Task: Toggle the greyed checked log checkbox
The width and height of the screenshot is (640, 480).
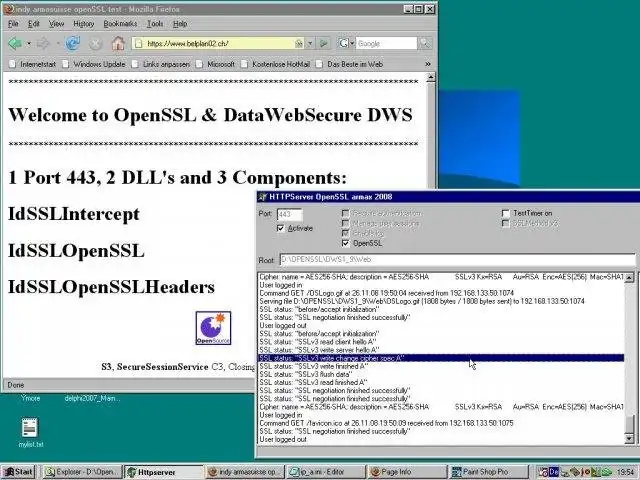Action: (346, 233)
